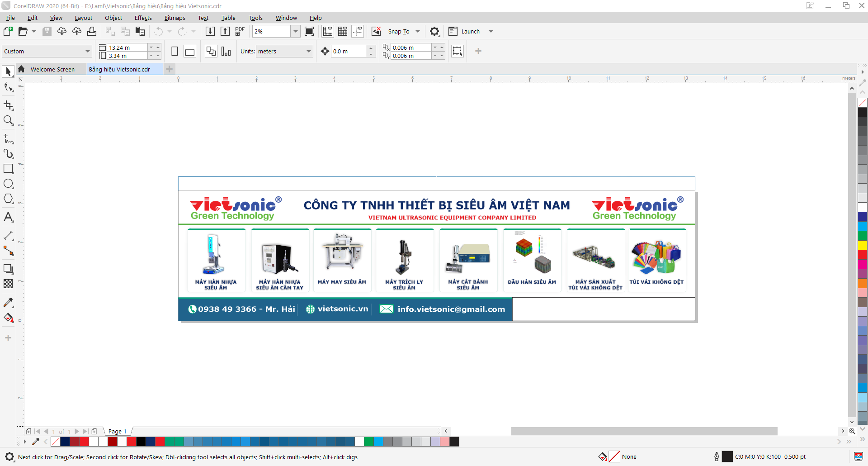
Task: Open document palette flyout arrow
Action: [25, 442]
